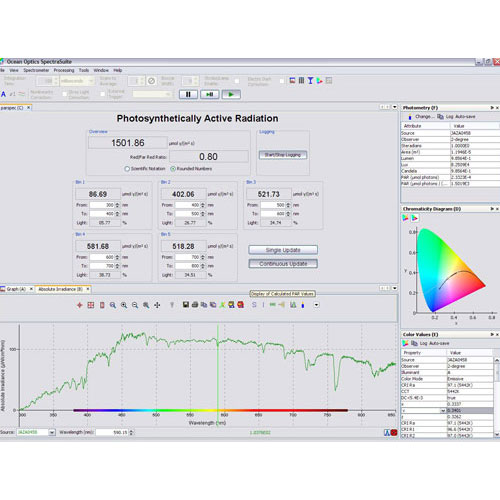
Task: Click the Candela row in the Photometry table
Action: [450, 171]
